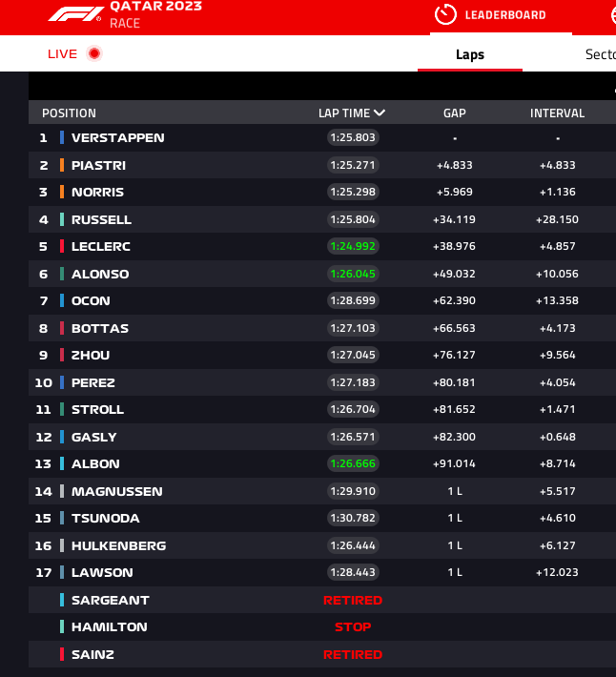The height and width of the screenshot is (677, 616).
Task: Click the F1 logo icon
Action: (75, 13)
